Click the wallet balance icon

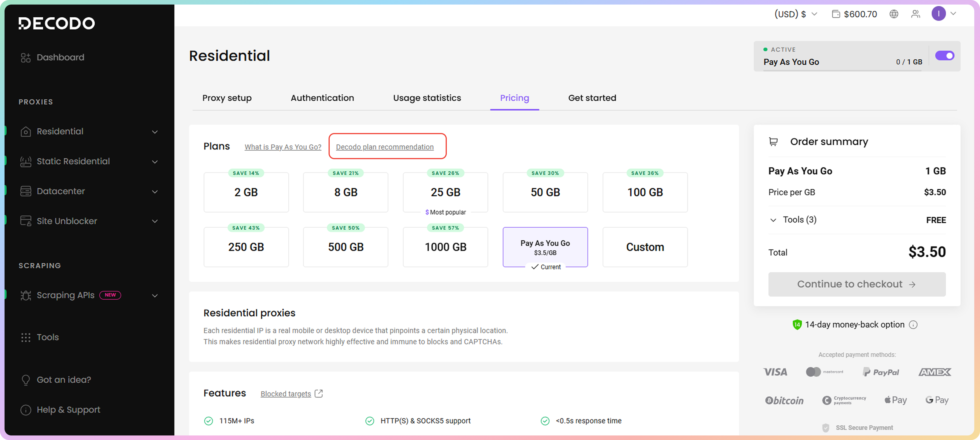click(x=836, y=14)
